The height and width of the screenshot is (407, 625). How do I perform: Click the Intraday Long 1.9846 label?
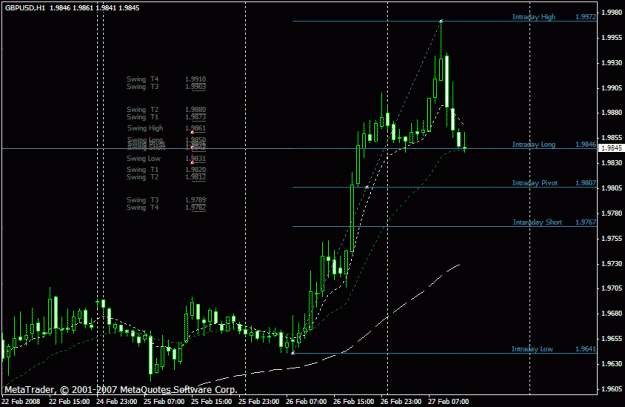[554, 144]
